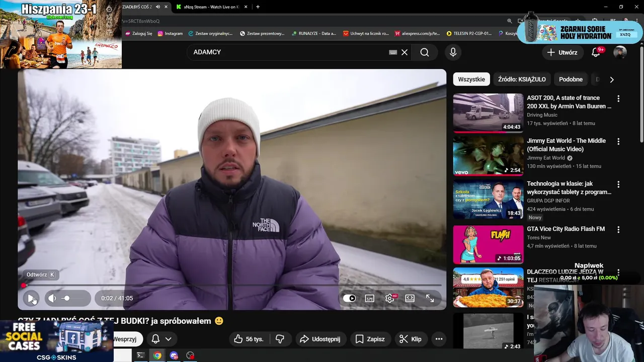Dislike the video with thumbs down
The height and width of the screenshot is (362, 644).
point(280,339)
